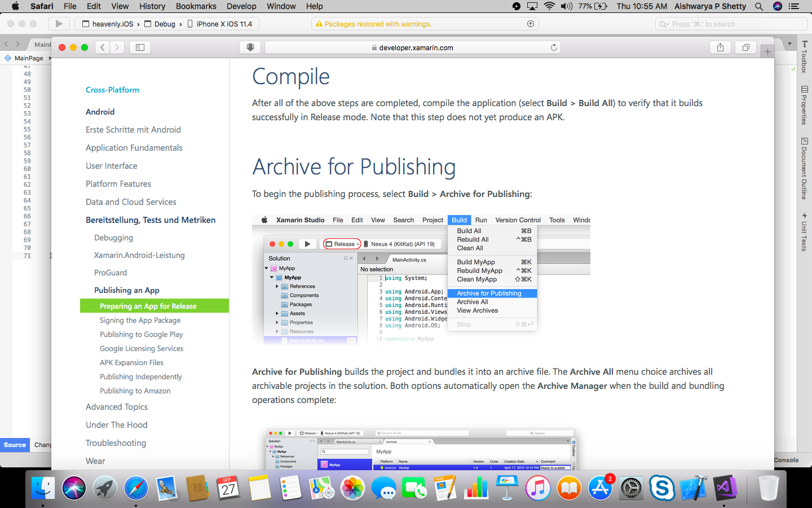Open the AirPlay display menu icon
Image resolution: width=812 pixels, height=508 pixels.
tap(532, 6)
